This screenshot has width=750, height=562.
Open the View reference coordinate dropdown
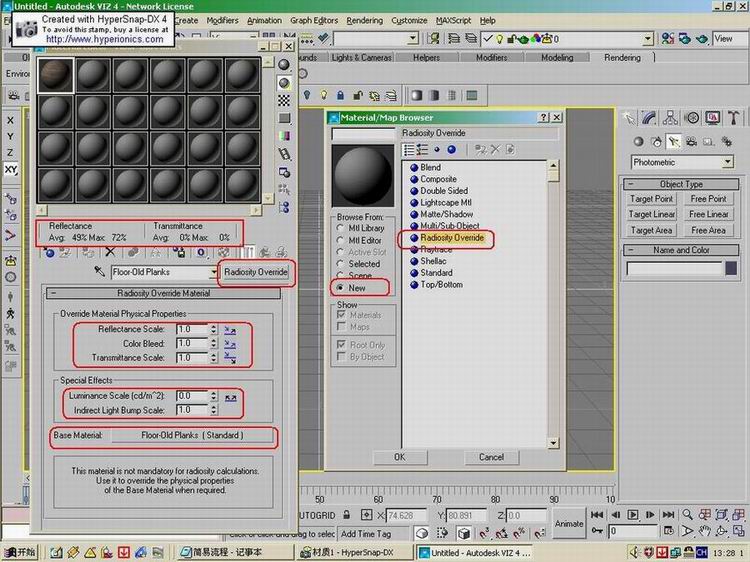pos(730,38)
